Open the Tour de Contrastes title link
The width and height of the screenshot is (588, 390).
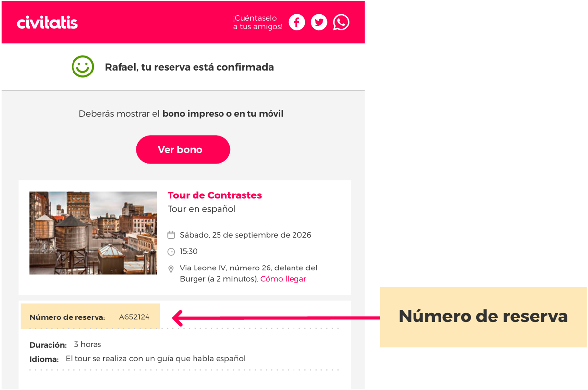pyautogui.click(x=215, y=195)
